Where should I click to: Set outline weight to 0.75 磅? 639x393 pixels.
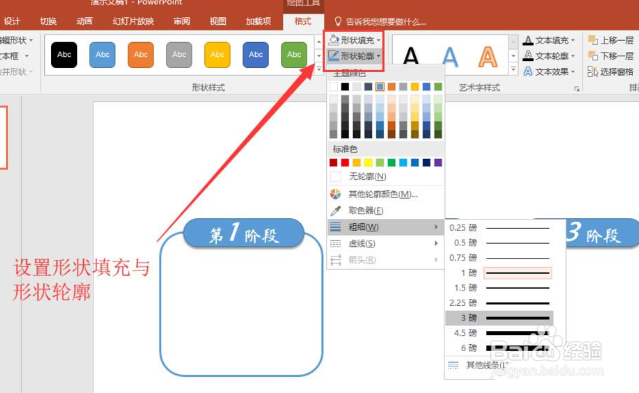pos(499,258)
